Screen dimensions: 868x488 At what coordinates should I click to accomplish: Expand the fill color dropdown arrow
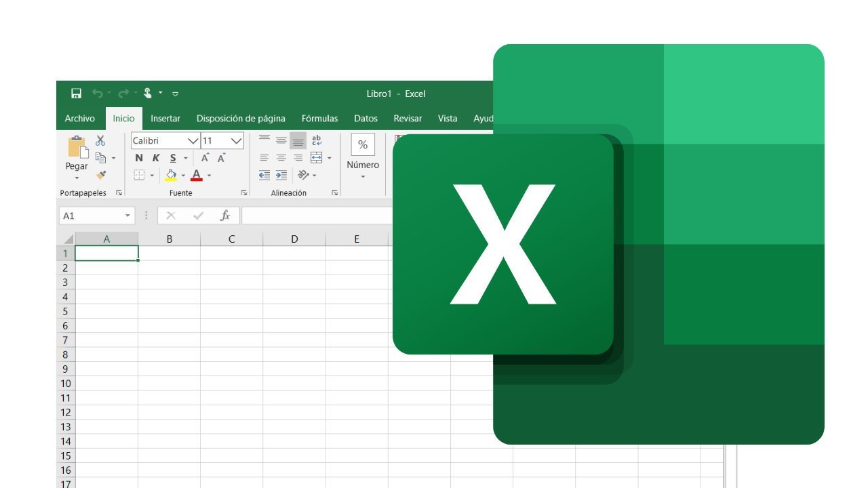(183, 175)
